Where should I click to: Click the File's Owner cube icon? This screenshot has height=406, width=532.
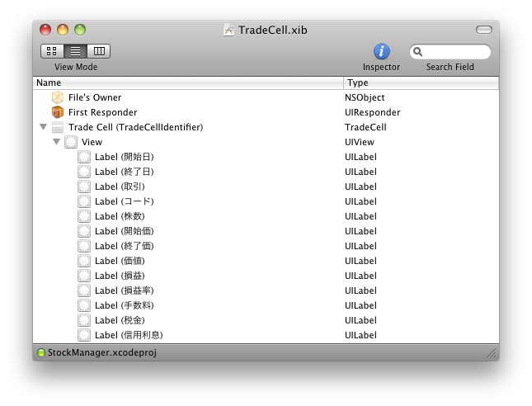click(58, 97)
